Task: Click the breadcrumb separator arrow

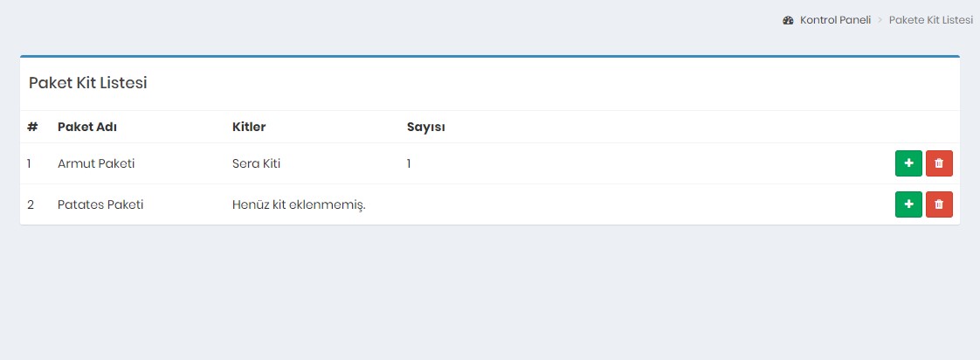Action: click(x=880, y=20)
